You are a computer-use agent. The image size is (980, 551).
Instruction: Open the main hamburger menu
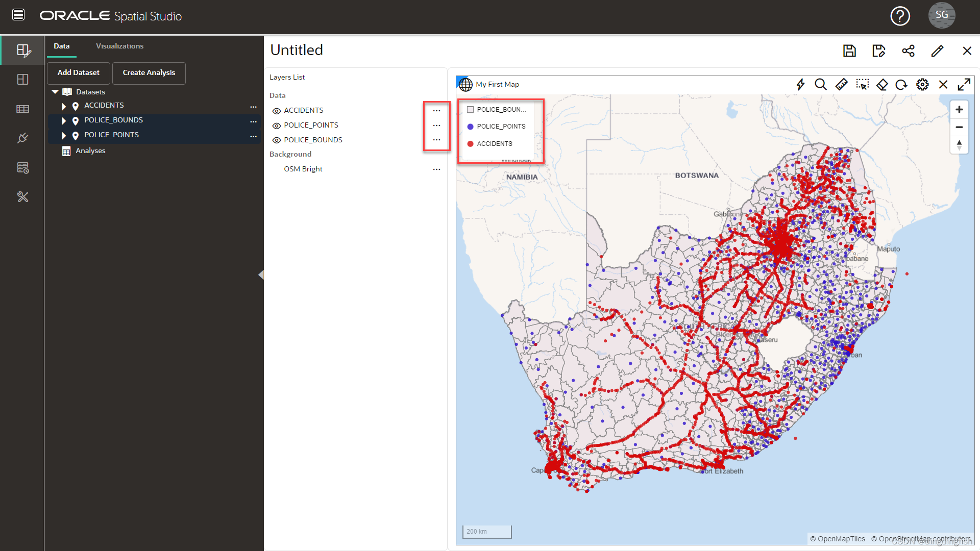tap(18, 15)
